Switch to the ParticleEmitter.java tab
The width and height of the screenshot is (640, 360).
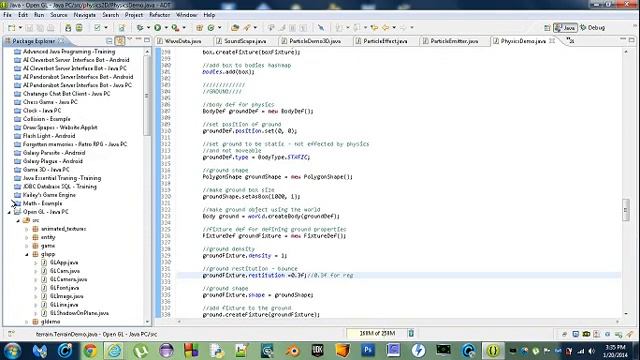[x=454, y=41]
